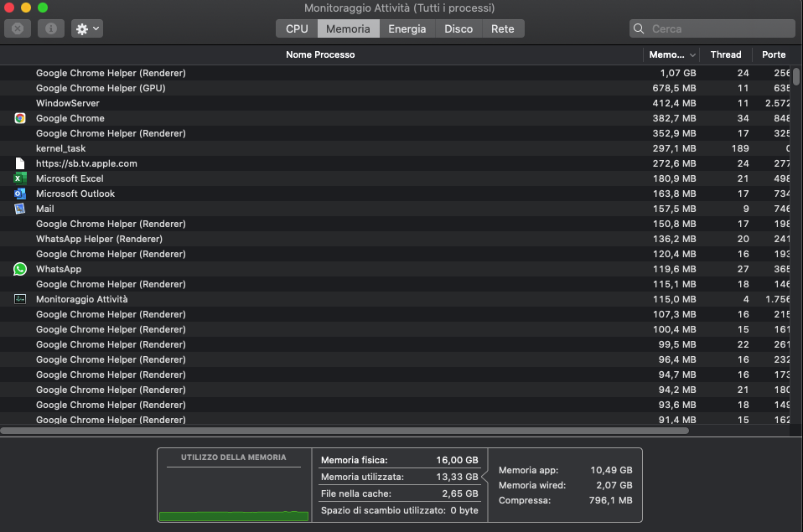Focus the Cerca search field
The image size is (803, 532).
pyautogui.click(x=712, y=28)
